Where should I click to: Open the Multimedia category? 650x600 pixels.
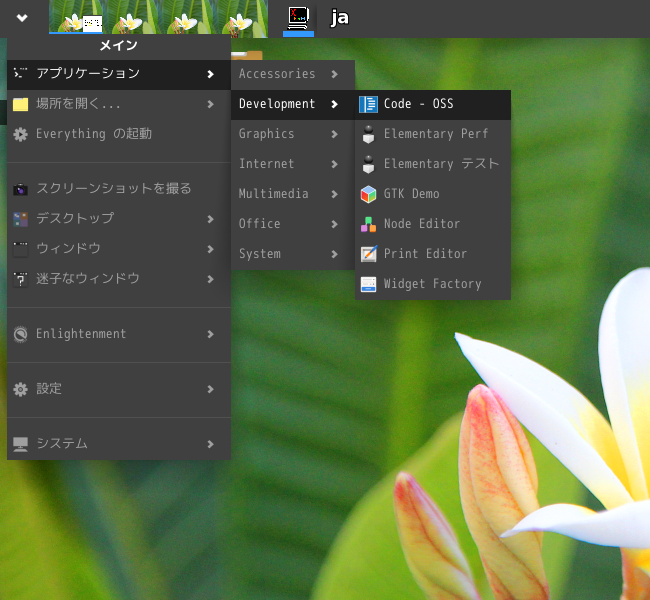(293, 194)
